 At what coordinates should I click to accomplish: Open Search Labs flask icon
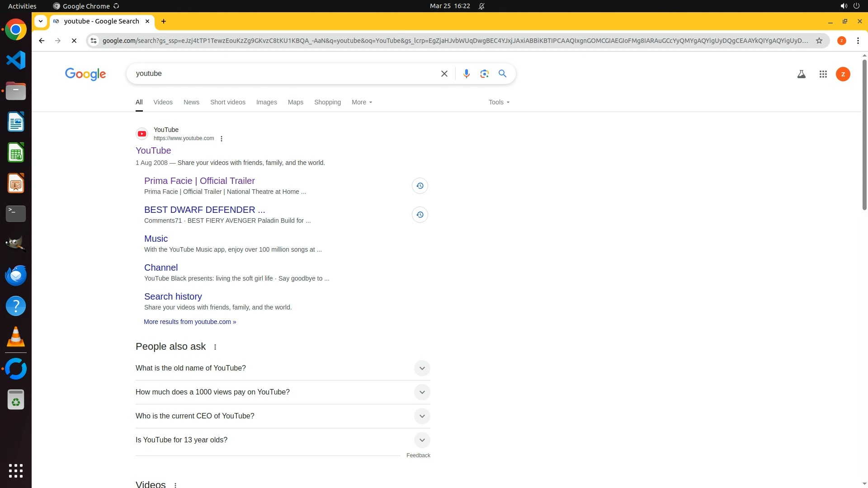pyautogui.click(x=801, y=74)
